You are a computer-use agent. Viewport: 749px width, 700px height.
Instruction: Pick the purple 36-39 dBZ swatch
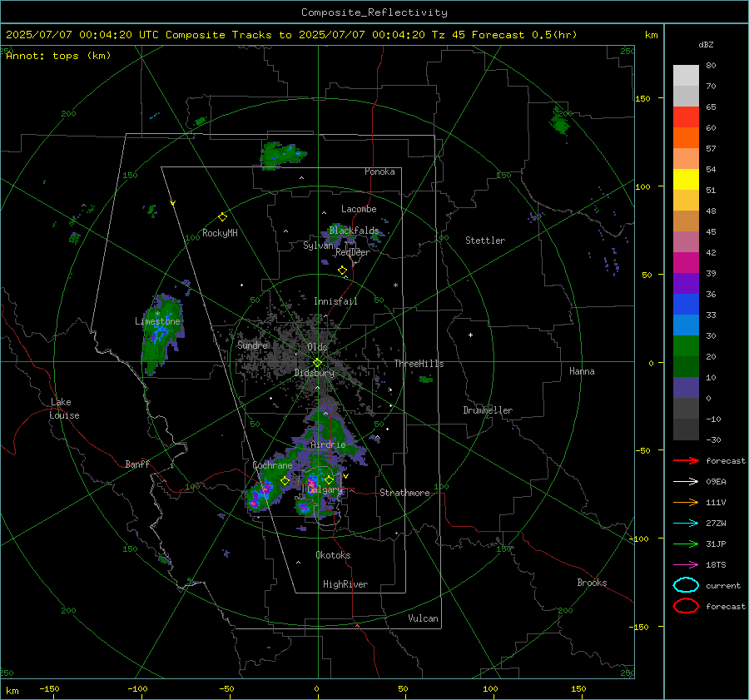[x=686, y=283]
